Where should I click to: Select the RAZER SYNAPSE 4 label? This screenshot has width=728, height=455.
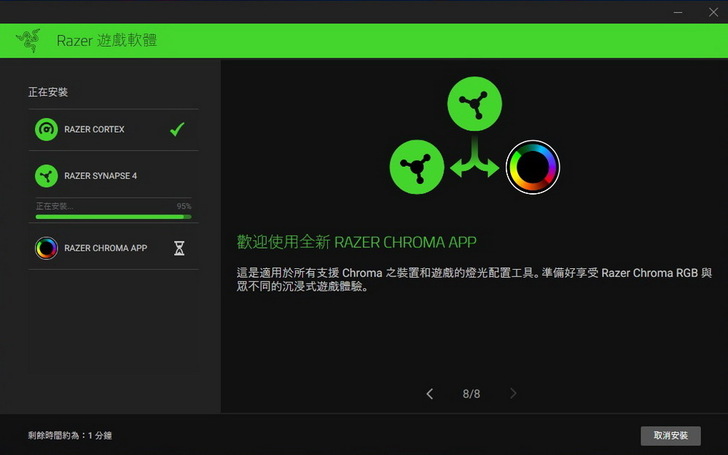[x=100, y=176]
